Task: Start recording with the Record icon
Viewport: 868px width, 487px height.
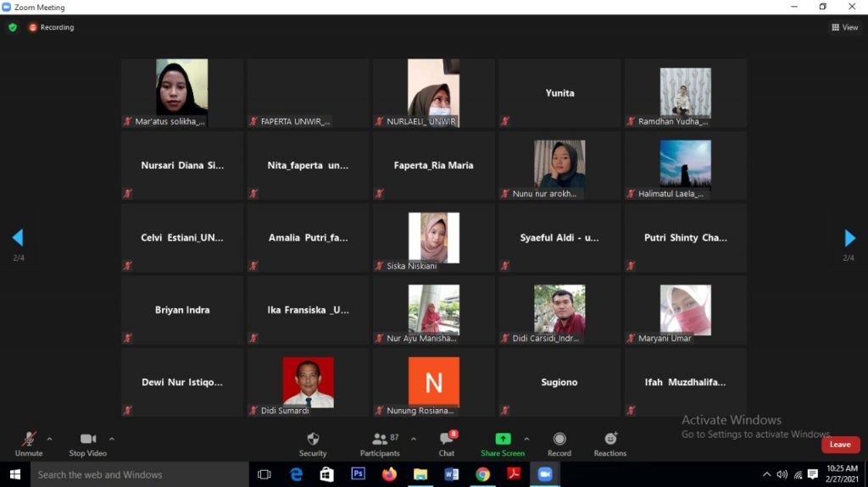Action: pyautogui.click(x=559, y=439)
